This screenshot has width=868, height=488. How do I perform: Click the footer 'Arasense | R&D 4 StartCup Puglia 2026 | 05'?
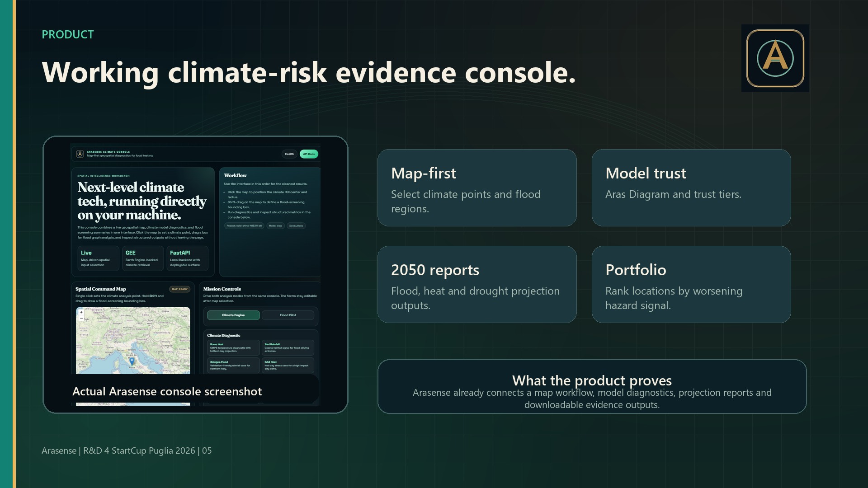(127, 451)
